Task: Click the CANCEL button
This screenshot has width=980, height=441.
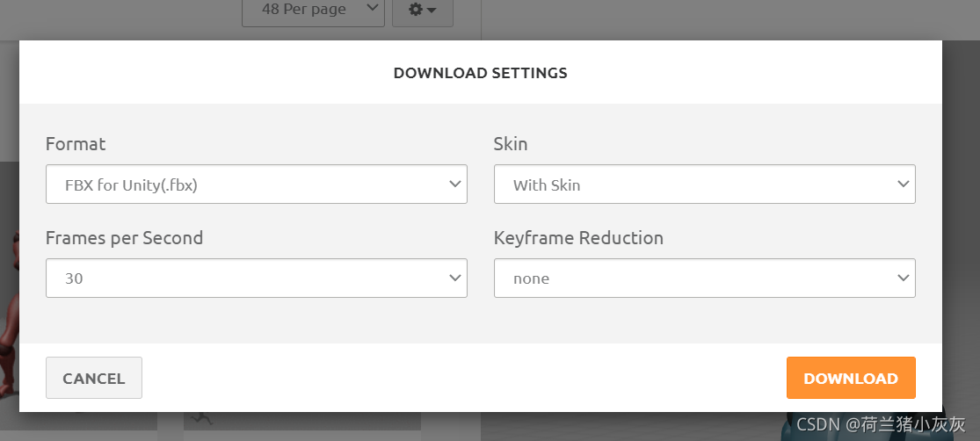Action: click(94, 378)
